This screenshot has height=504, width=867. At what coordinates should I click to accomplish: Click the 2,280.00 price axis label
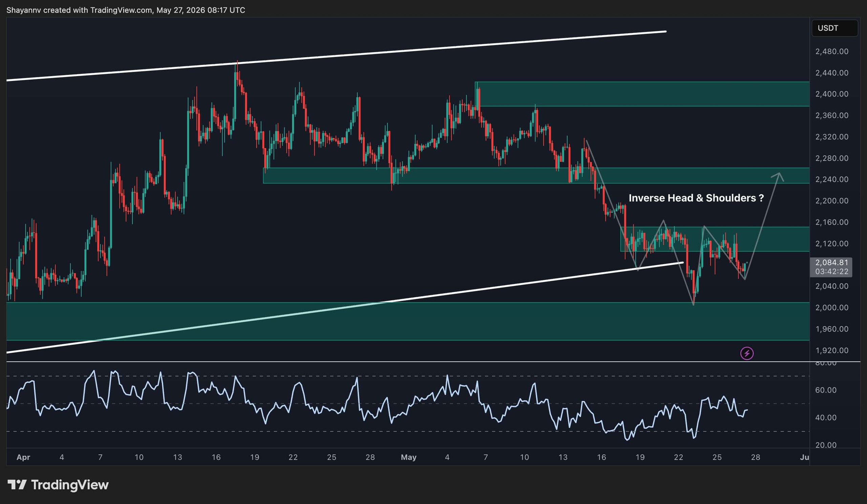coord(832,158)
